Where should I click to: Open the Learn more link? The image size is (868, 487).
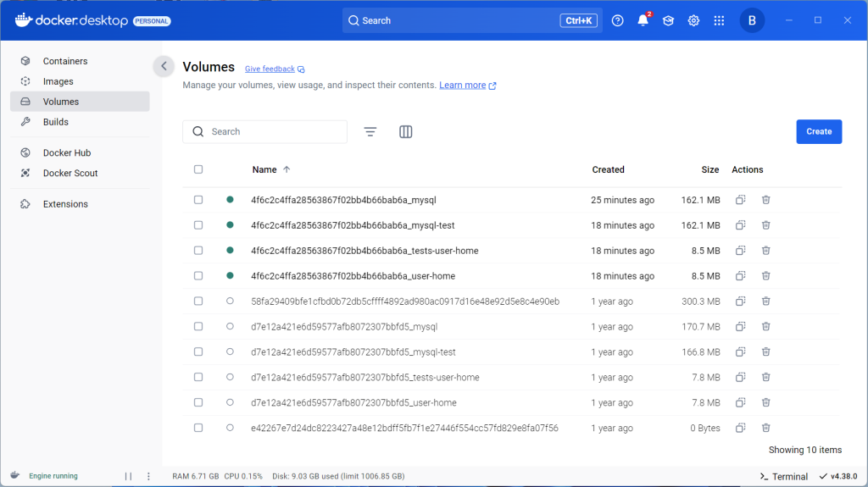pyautogui.click(x=463, y=86)
